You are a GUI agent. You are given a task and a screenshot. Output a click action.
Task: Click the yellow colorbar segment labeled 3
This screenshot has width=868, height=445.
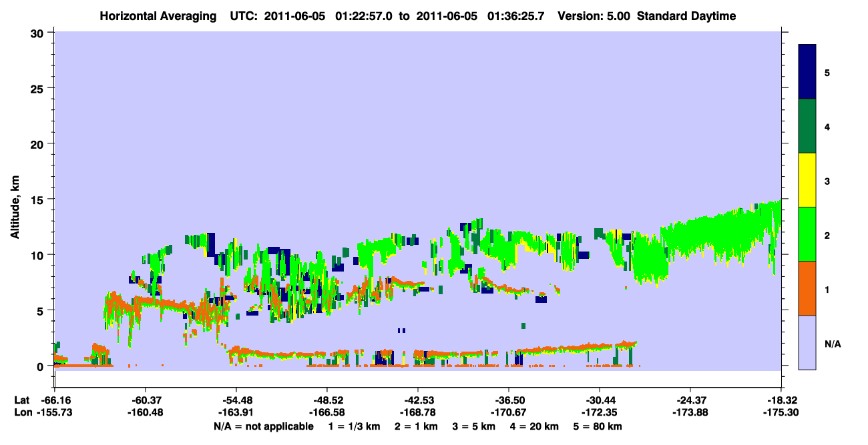point(807,180)
